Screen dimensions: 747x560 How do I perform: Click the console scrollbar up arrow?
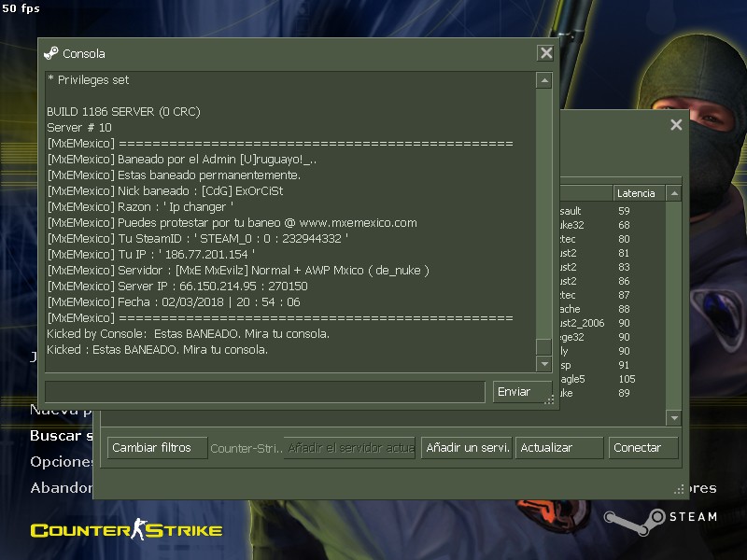click(x=544, y=80)
